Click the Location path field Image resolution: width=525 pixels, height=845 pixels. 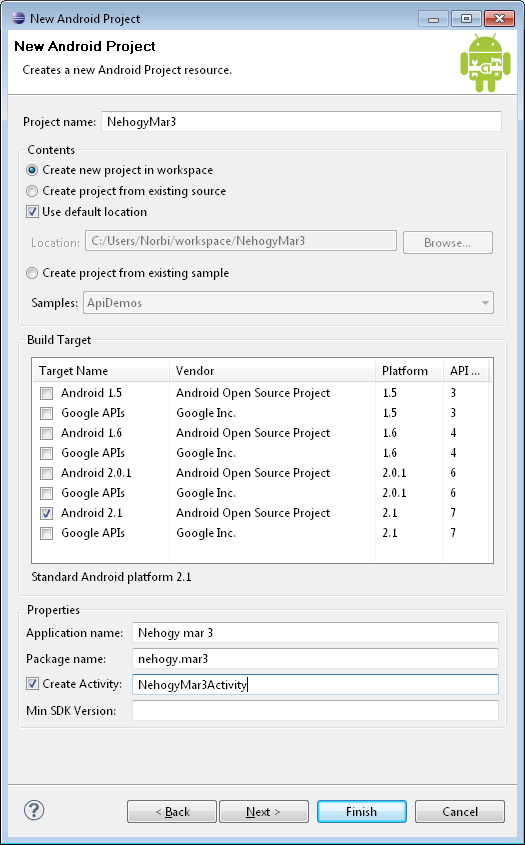[241, 241]
